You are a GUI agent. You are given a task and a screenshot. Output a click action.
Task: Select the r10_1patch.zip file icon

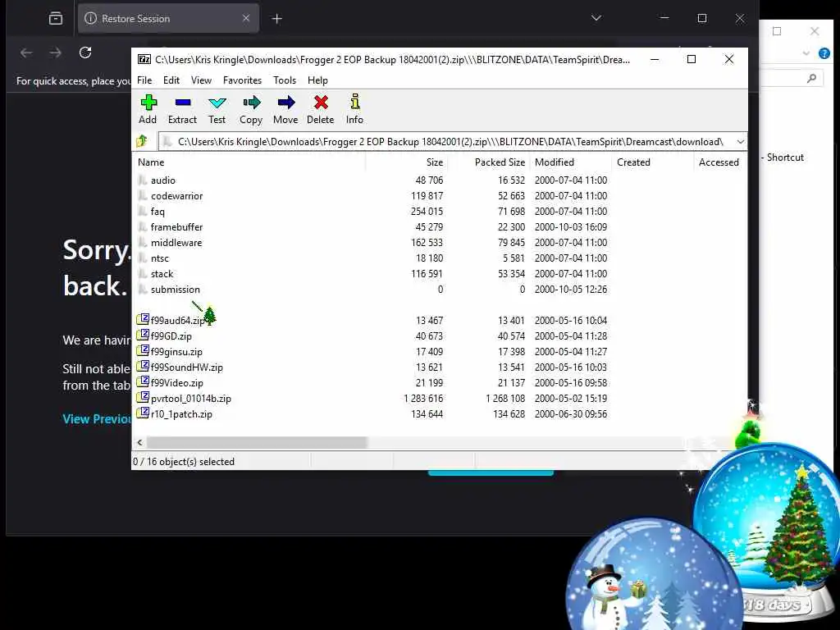tap(143, 413)
